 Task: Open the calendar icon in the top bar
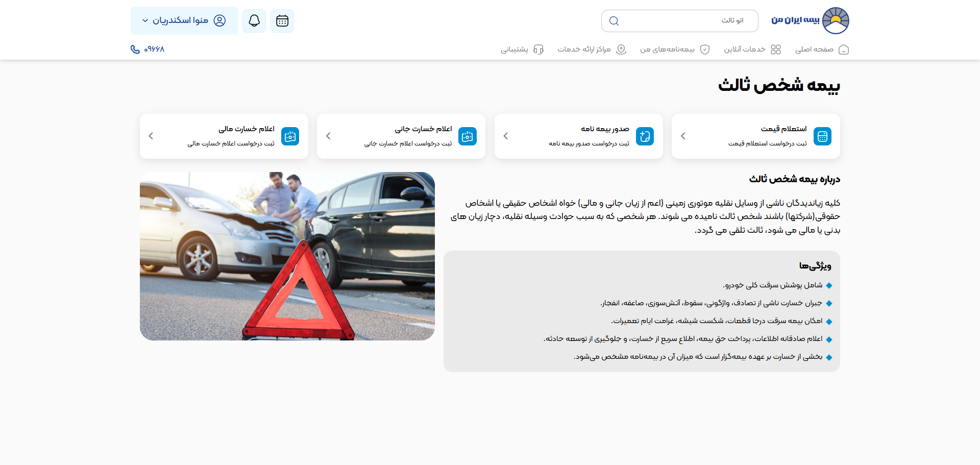(282, 20)
